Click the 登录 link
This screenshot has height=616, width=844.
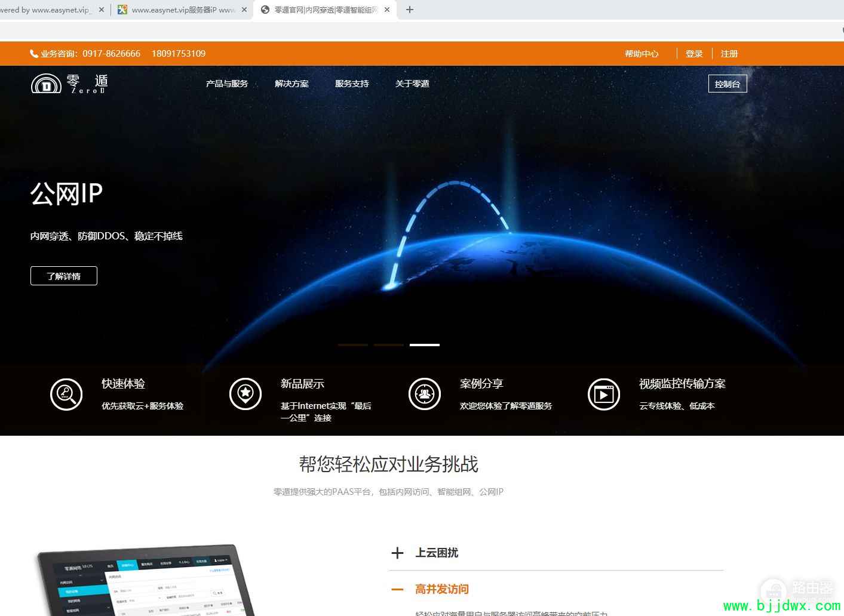(694, 54)
